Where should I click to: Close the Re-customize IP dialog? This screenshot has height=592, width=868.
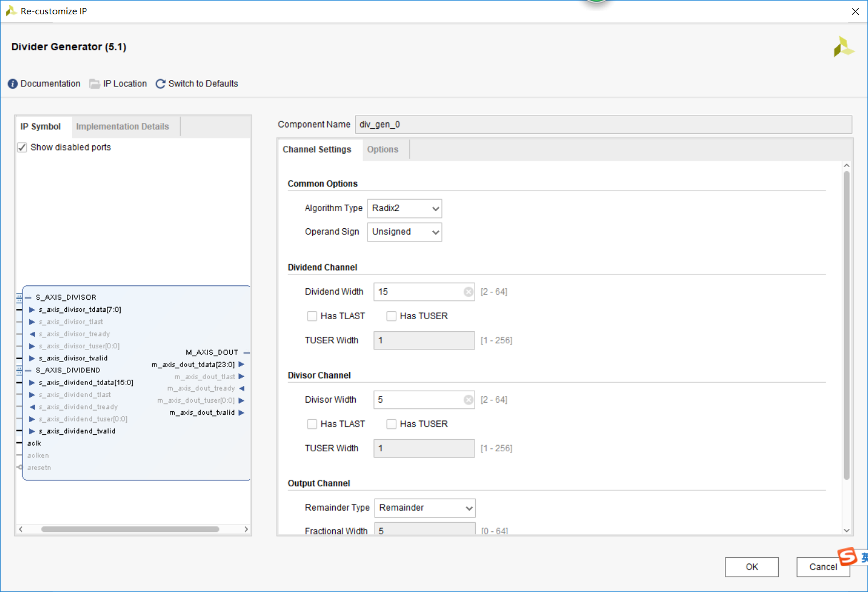855,11
